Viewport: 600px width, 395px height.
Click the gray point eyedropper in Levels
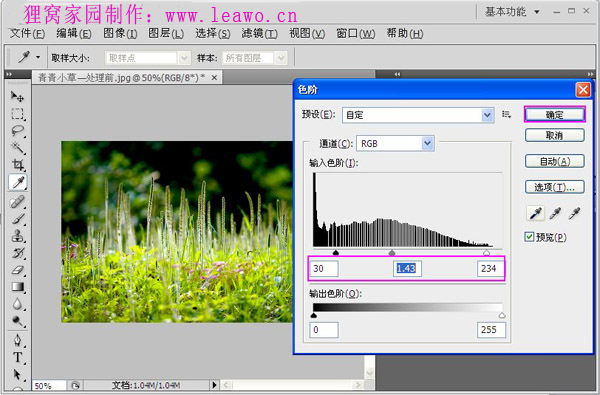coord(555,213)
